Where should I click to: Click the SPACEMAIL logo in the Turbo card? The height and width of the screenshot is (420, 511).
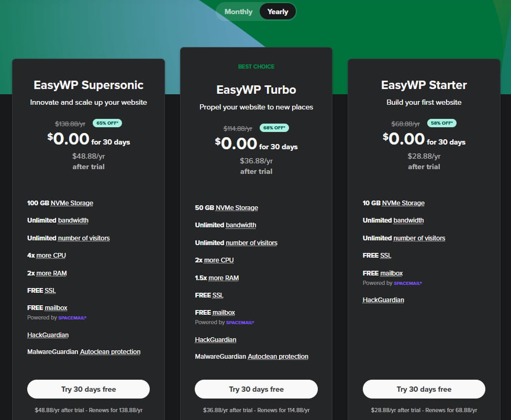(x=240, y=323)
